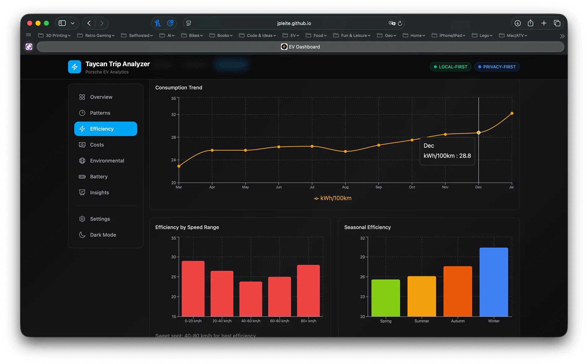Open the Settings gear icon

click(82, 219)
